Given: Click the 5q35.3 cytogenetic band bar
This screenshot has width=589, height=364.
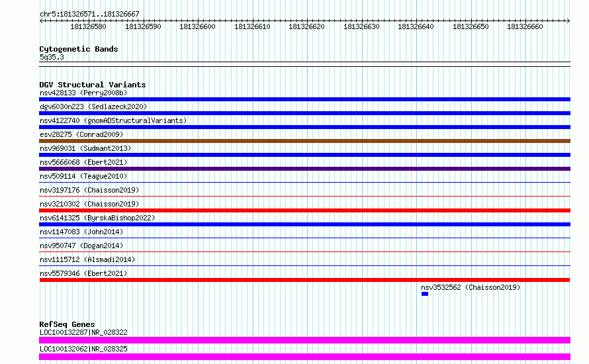Looking at the screenshot, I should [304, 64].
